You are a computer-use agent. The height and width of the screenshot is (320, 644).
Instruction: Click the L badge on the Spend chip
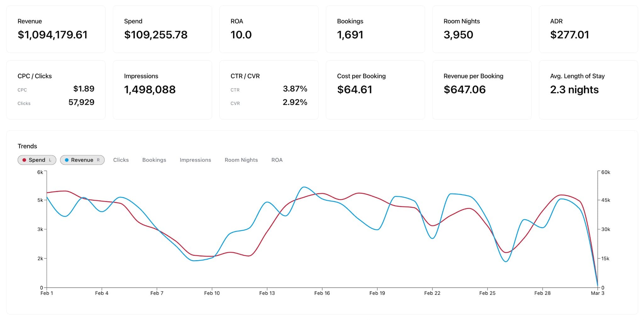50,160
